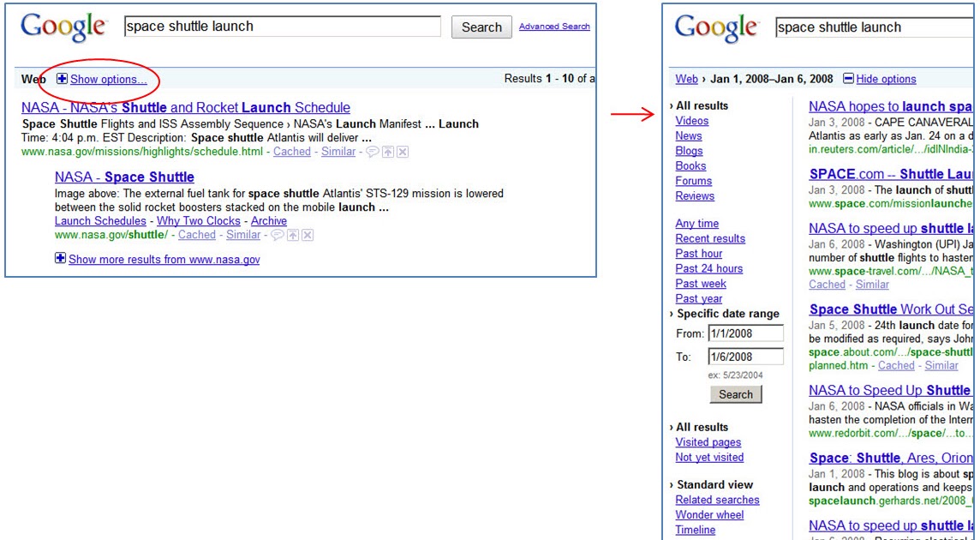This screenshot has height=540, width=980.
Task: Click the promote arrow icon on schedule.html result
Action: [387, 152]
